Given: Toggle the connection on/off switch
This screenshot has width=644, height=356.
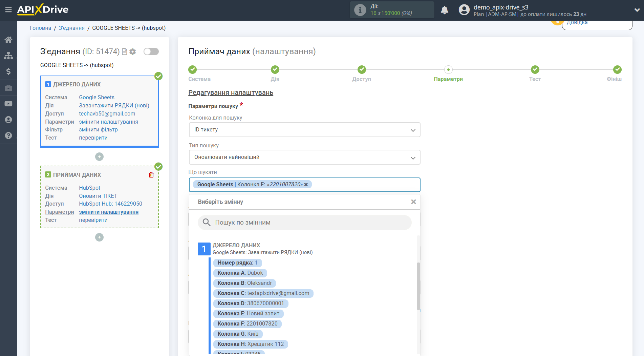Looking at the screenshot, I should tap(151, 51).
